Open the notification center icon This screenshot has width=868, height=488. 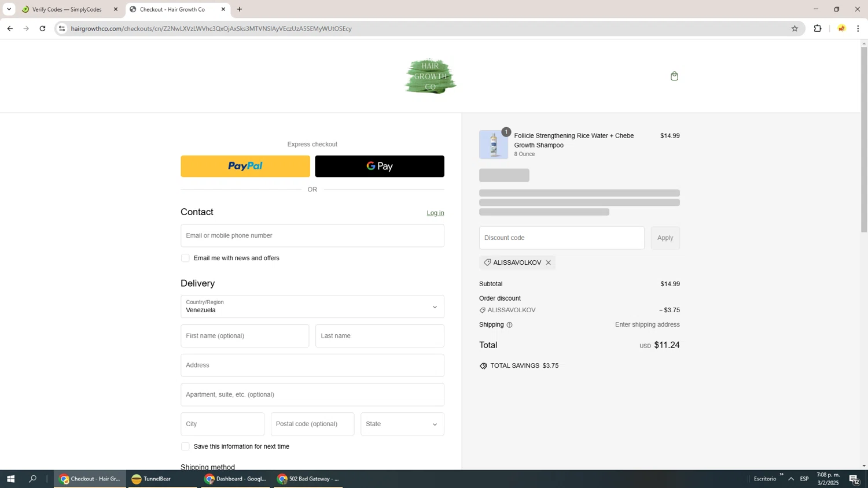pyautogui.click(x=854, y=479)
